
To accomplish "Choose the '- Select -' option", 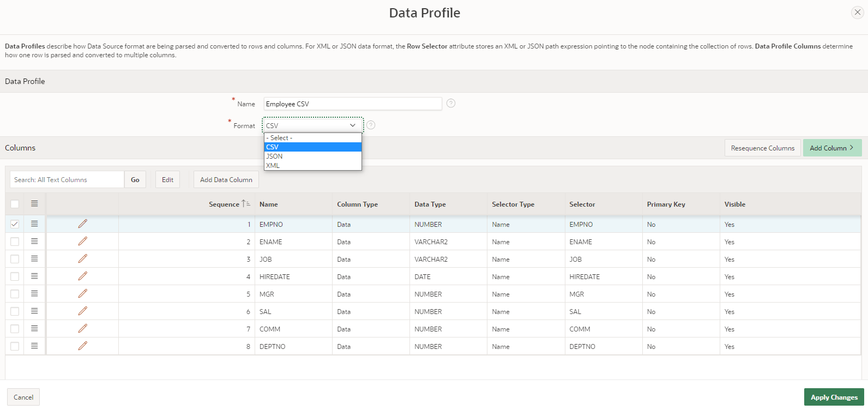I will click(x=313, y=138).
